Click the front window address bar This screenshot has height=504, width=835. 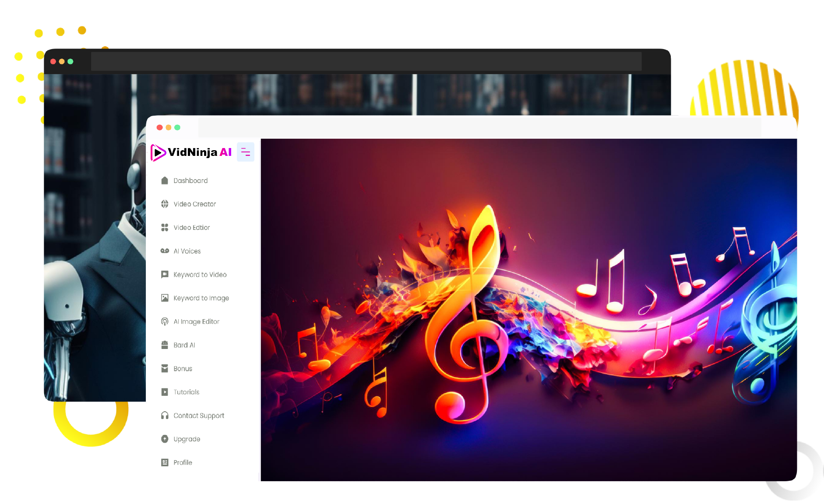point(479,127)
